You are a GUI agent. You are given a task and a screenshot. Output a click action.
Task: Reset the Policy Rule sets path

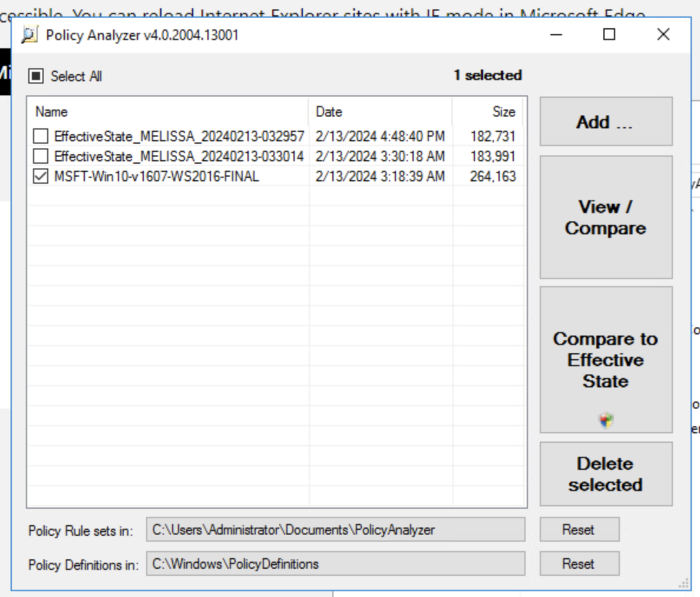click(579, 530)
